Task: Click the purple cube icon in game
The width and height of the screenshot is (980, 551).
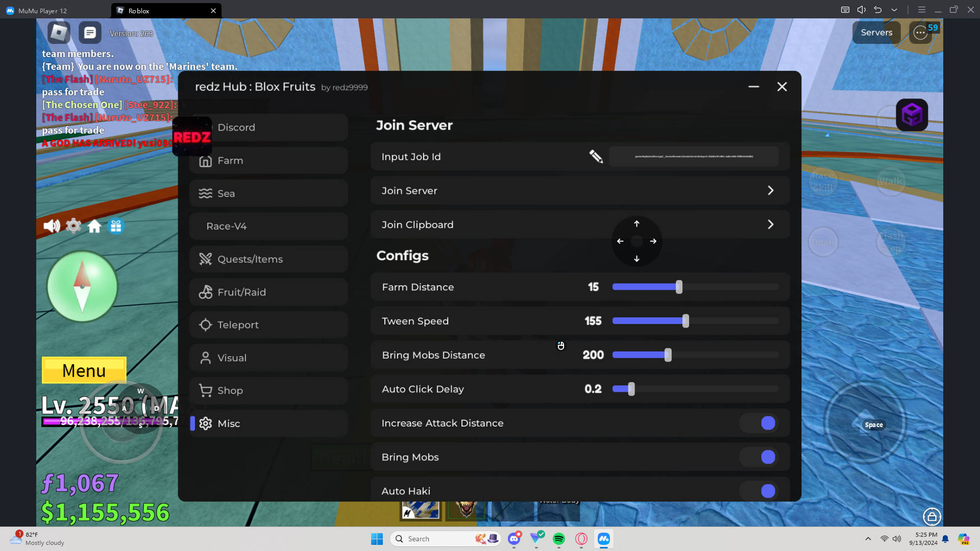Action: click(x=912, y=115)
